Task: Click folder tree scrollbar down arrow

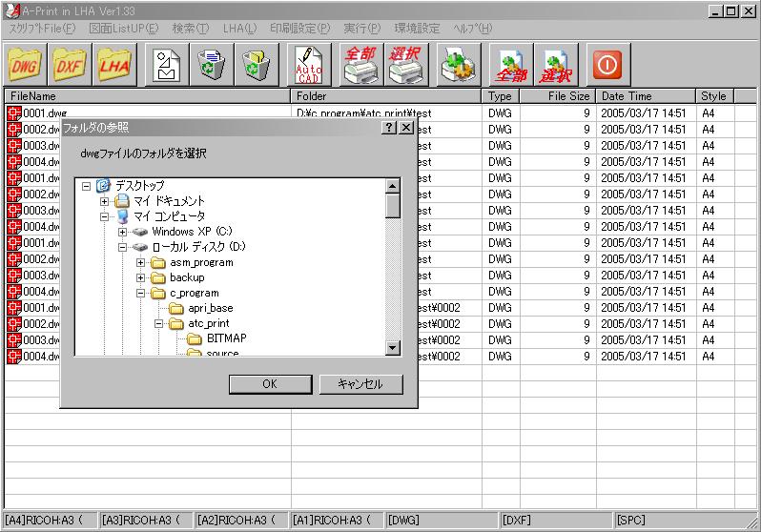Action: tap(393, 348)
